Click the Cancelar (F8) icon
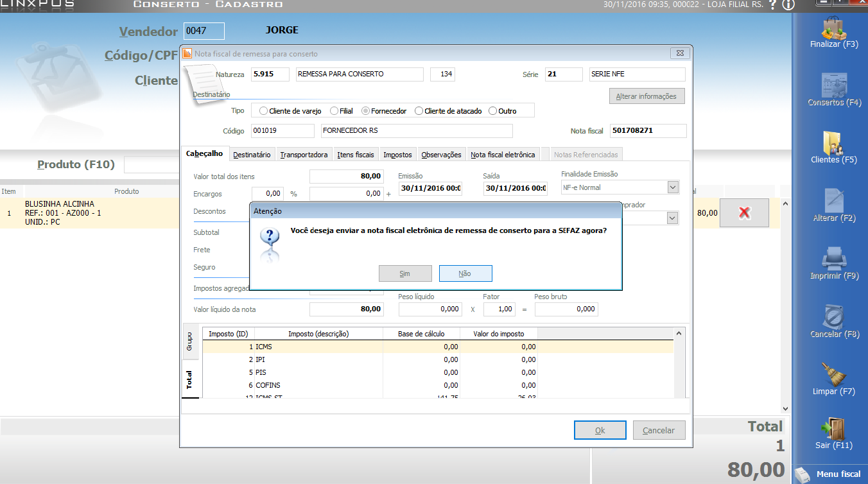The width and height of the screenshot is (868, 484). point(834,317)
